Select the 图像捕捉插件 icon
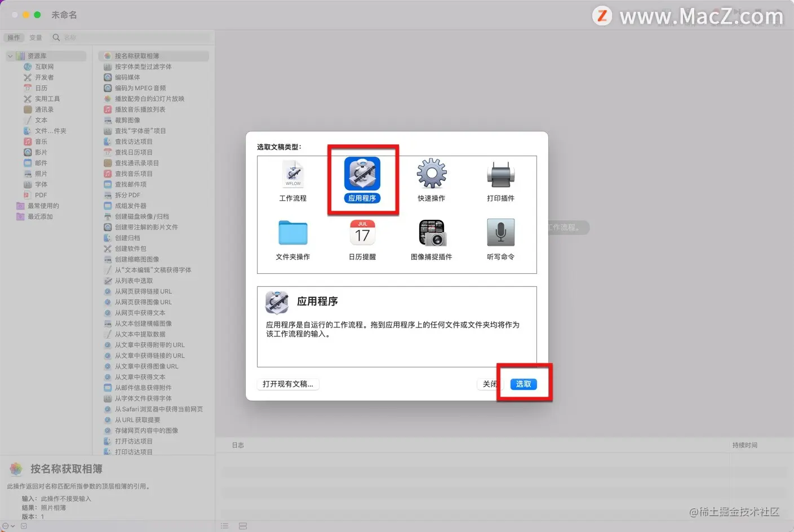 tap(432, 233)
